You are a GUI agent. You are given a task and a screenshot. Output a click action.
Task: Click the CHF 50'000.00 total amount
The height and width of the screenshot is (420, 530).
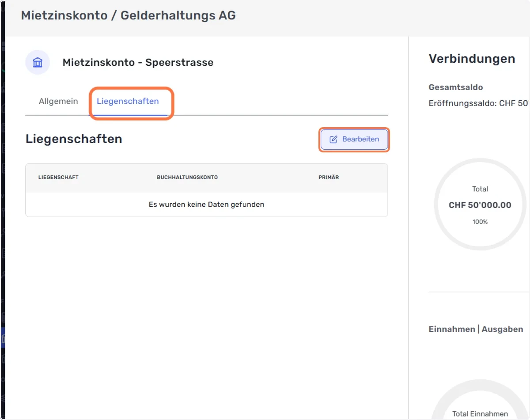[480, 205]
